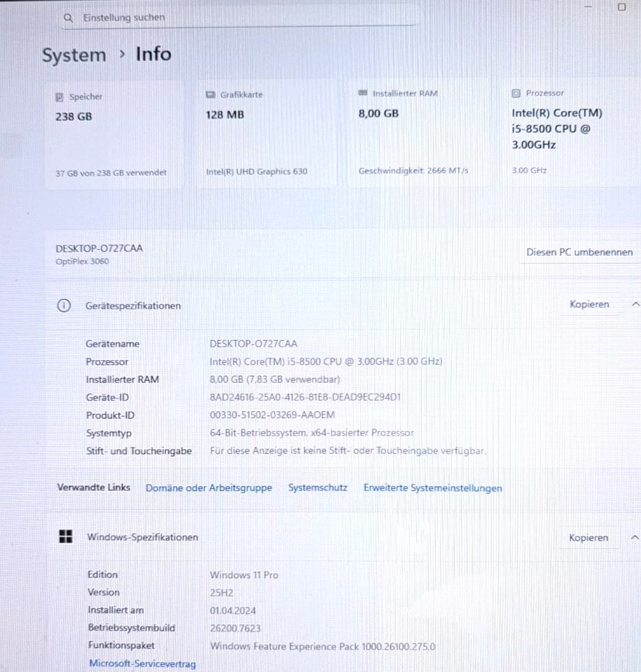Select the Windows Feature Experience Pack value
The width and height of the screenshot is (641, 672).
[323, 647]
